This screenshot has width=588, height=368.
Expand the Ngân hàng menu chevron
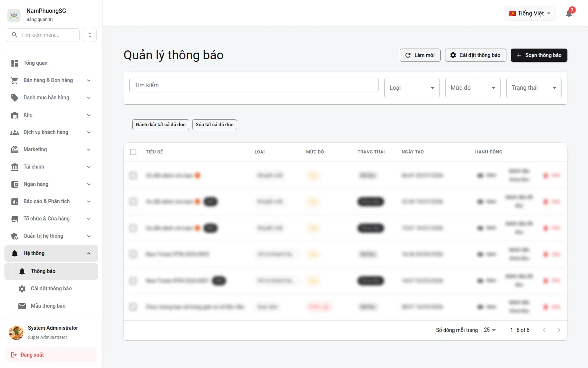pyautogui.click(x=89, y=184)
